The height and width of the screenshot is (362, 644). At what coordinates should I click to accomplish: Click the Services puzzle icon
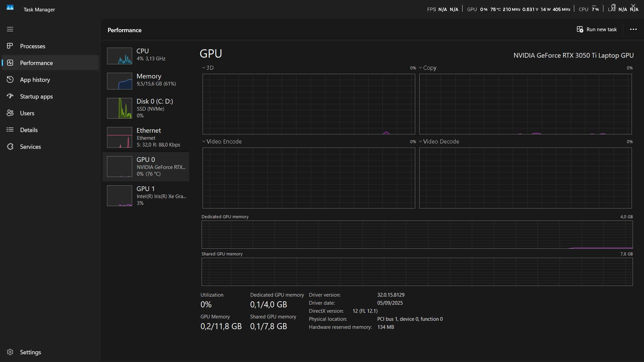coord(10,146)
